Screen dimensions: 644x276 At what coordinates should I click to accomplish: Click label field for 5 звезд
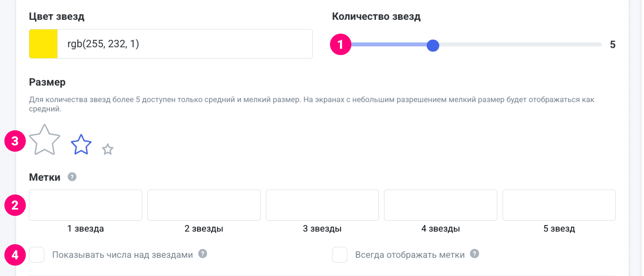point(559,205)
